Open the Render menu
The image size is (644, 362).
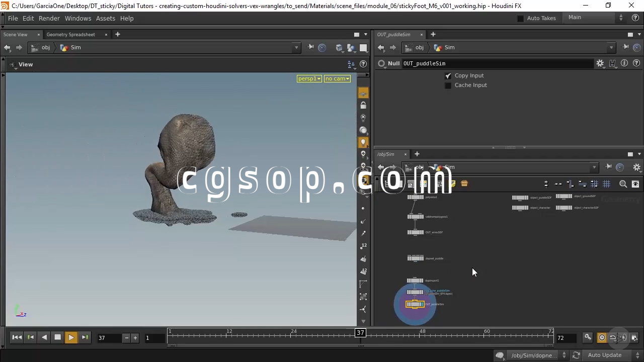[x=49, y=18]
